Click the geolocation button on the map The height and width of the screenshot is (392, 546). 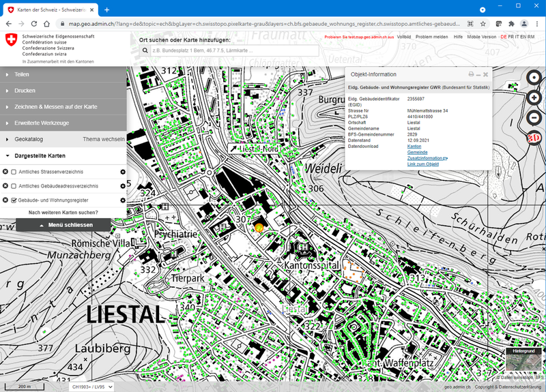[x=534, y=78]
